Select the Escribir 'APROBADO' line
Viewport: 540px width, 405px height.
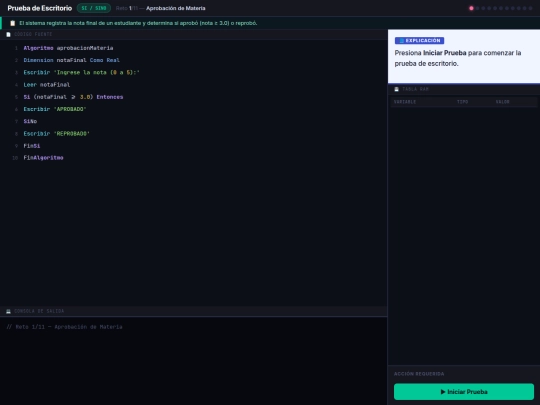pos(55,109)
